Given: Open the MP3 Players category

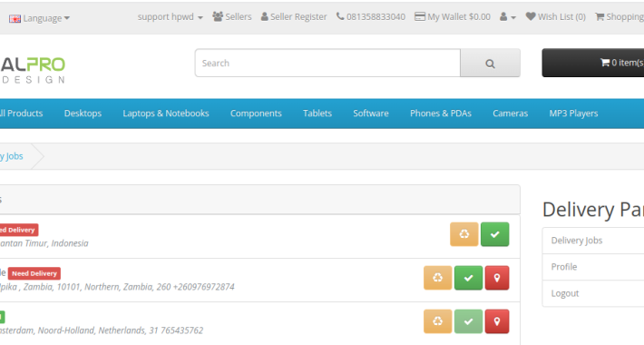Looking at the screenshot, I should [573, 113].
